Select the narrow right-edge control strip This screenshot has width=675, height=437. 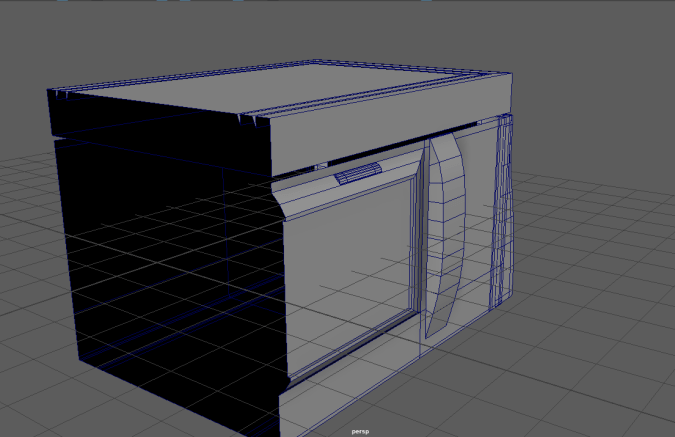tap(505, 210)
